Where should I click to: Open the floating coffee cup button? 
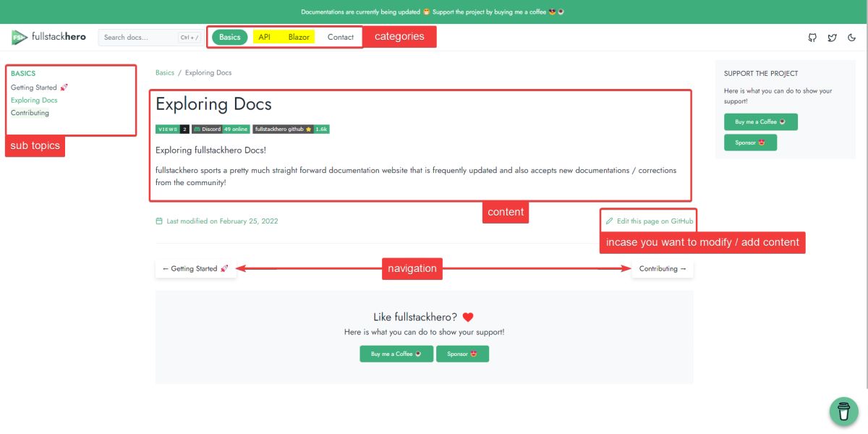843,411
